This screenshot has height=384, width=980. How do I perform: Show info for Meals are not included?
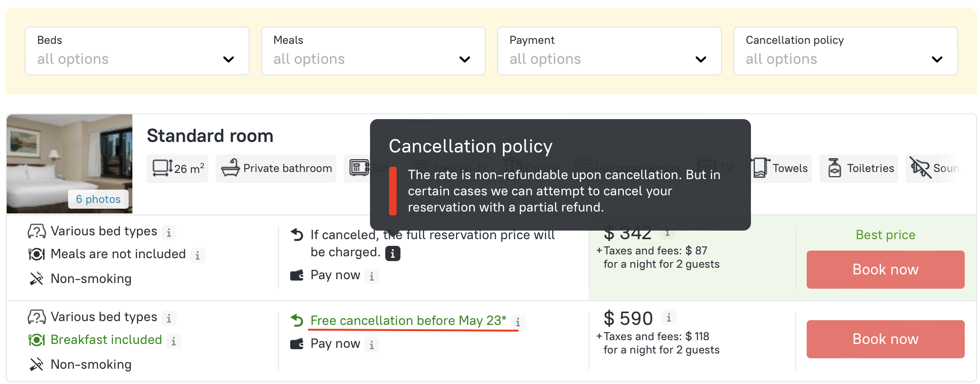click(198, 255)
